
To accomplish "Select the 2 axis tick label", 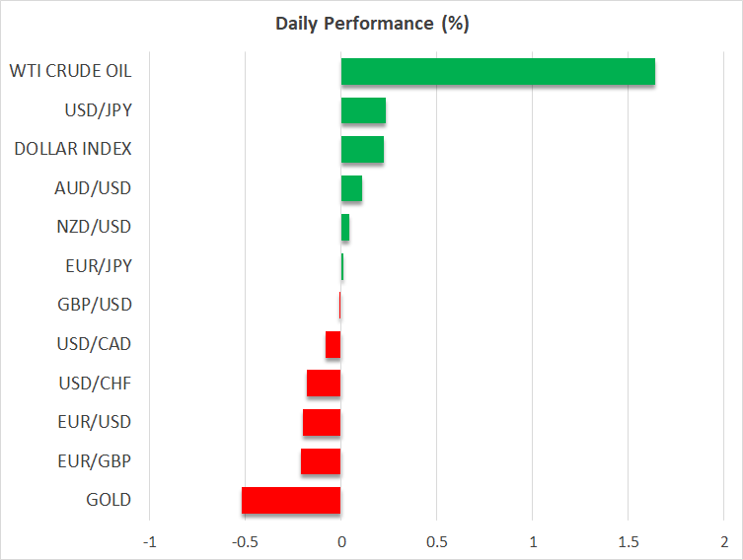I will [x=723, y=542].
